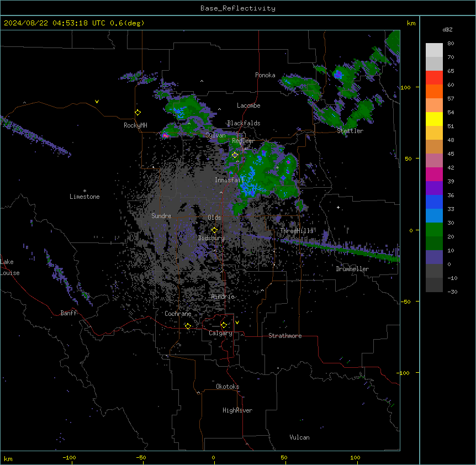Viewport: 476px width, 465px height.
Task: Click the Lake Louise label
Action: pos(10,267)
